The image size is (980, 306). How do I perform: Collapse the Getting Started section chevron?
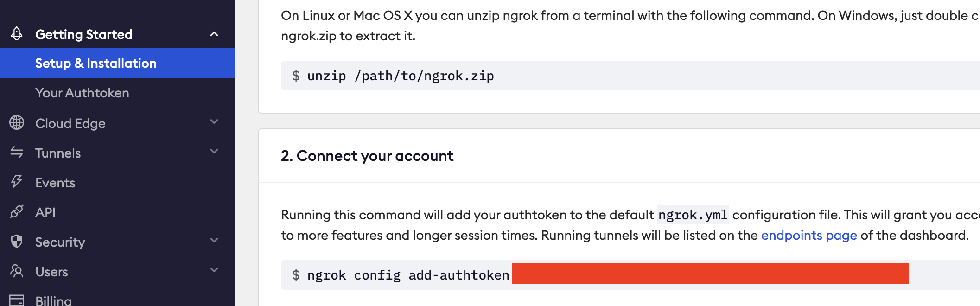214,34
